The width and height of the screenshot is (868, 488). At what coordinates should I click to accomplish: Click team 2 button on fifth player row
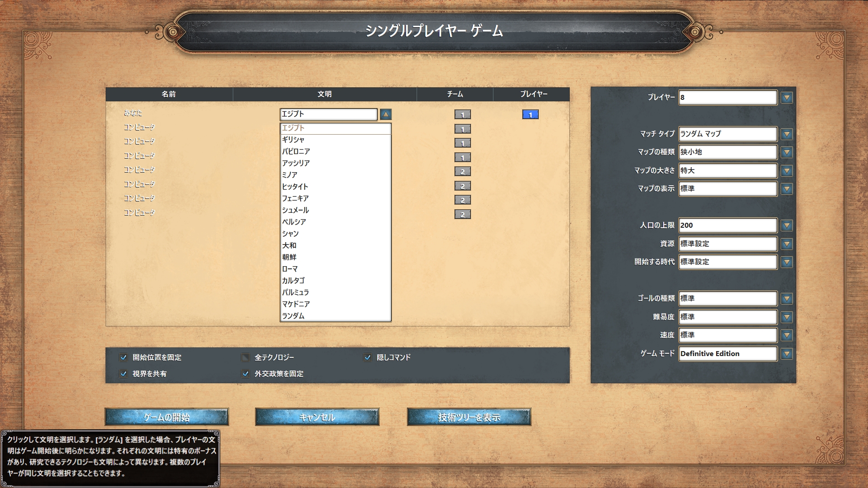coord(462,172)
